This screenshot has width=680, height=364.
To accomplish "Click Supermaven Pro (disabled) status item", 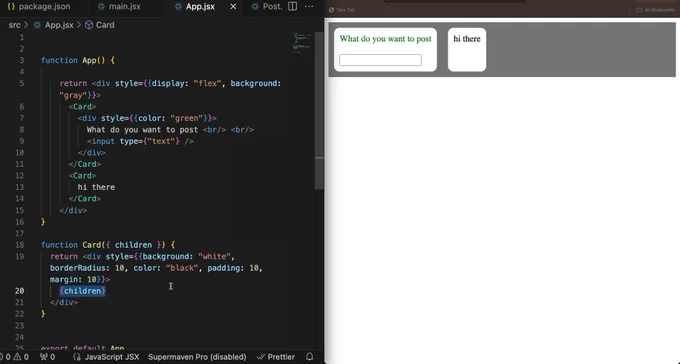I will click(197, 357).
